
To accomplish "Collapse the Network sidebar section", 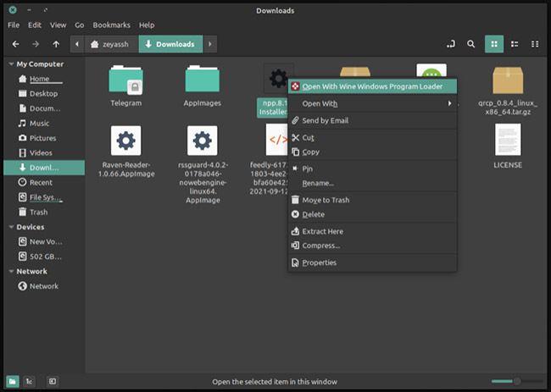I will tap(11, 271).
